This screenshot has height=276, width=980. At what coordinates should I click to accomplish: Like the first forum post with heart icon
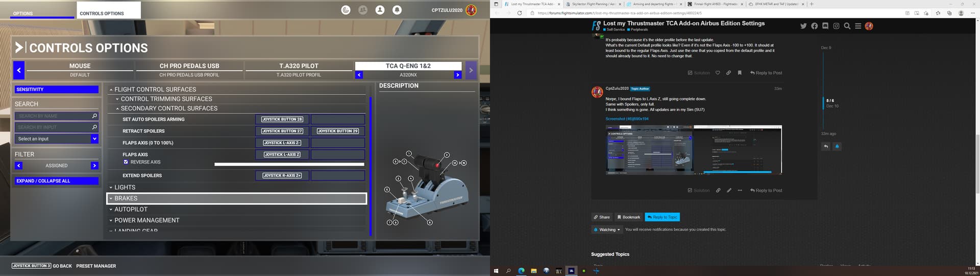tap(718, 73)
